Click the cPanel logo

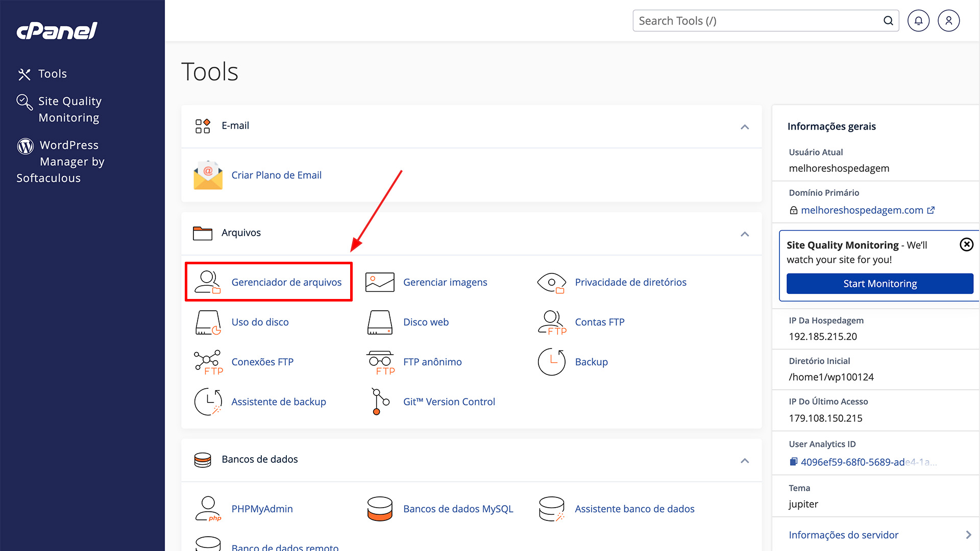[57, 31]
